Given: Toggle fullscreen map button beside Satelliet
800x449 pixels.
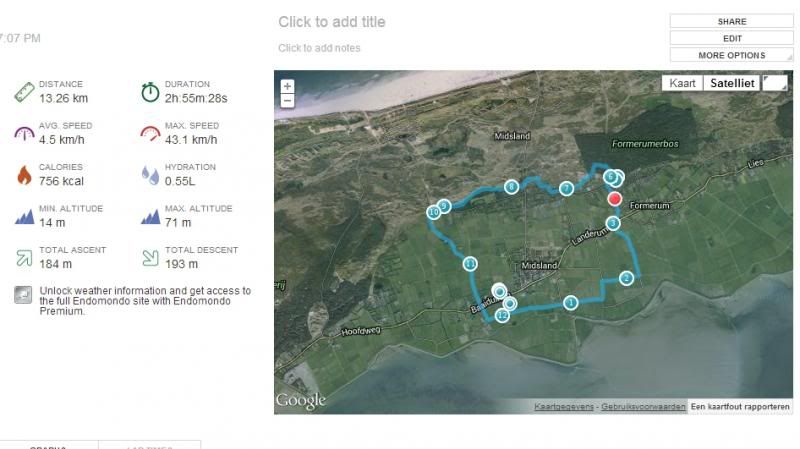Looking at the screenshot, I should coord(775,84).
